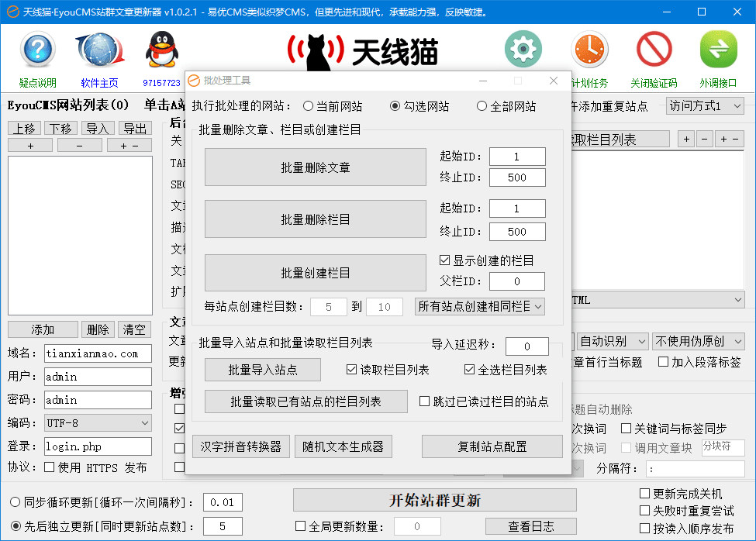Viewport: 756px width, 541px height.
Task: Open the 自动识别 dropdown
Action: click(612, 342)
